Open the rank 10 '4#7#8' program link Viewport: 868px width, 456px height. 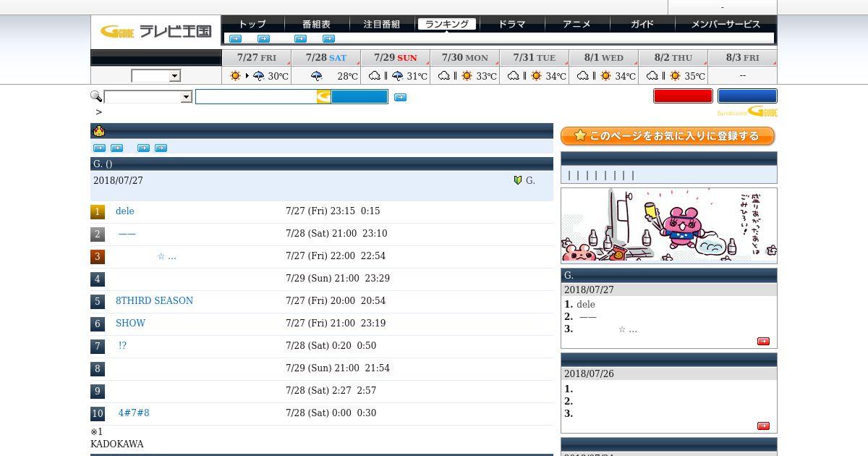[x=134, y=413]
